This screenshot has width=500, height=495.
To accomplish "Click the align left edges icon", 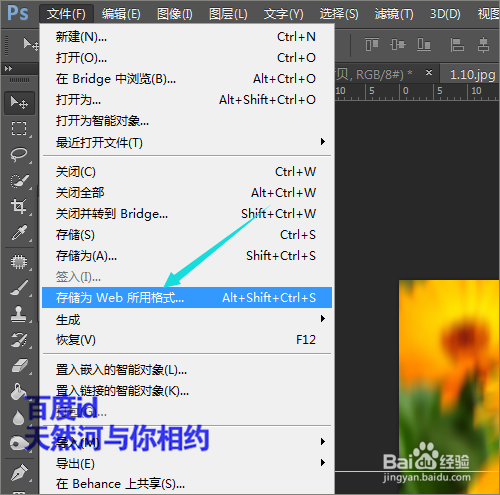I will pos(457,44).
